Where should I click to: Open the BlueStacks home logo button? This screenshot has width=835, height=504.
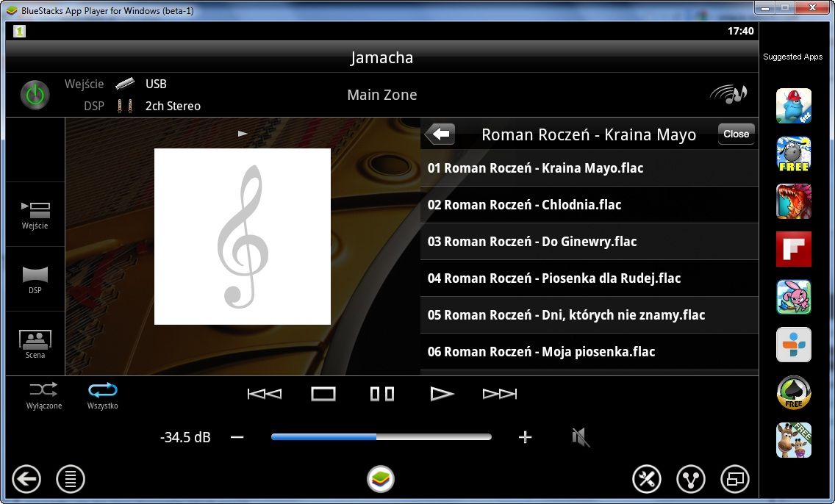(x=381, y=478)
